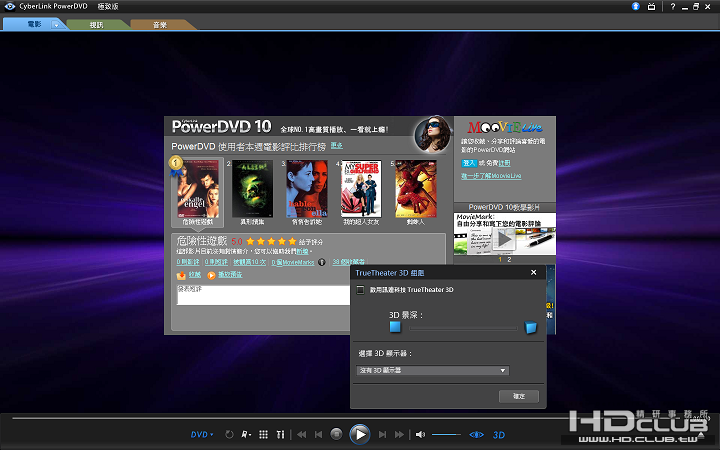Click the TV mode icon in title bar
Viewport: 720px width, 450px height.
(x=651, y=6)
